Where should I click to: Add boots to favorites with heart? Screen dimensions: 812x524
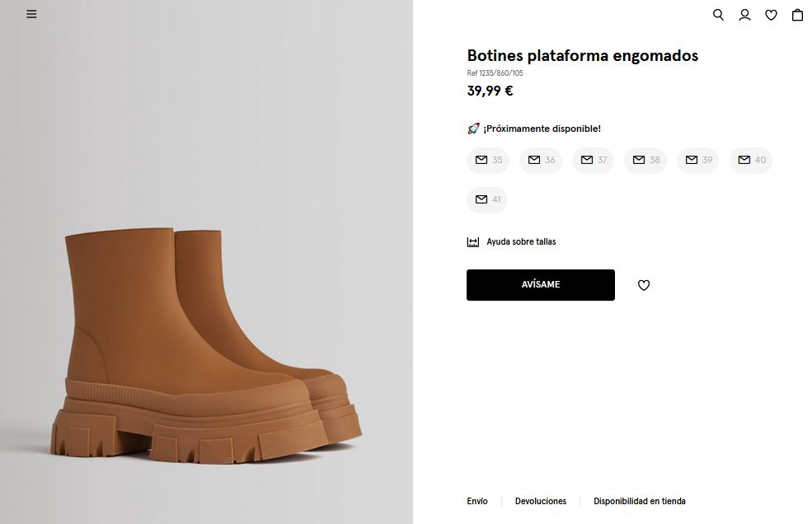click(644, 285)
